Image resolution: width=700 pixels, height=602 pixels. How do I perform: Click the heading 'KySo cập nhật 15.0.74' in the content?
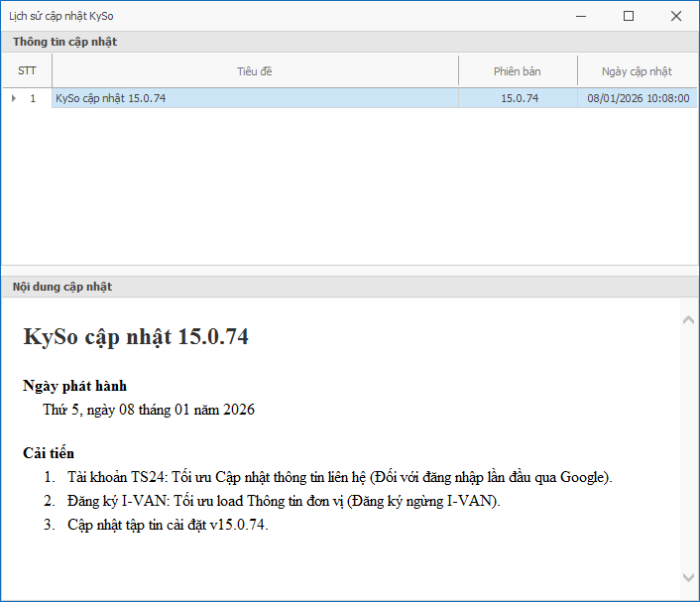[136, 337]
